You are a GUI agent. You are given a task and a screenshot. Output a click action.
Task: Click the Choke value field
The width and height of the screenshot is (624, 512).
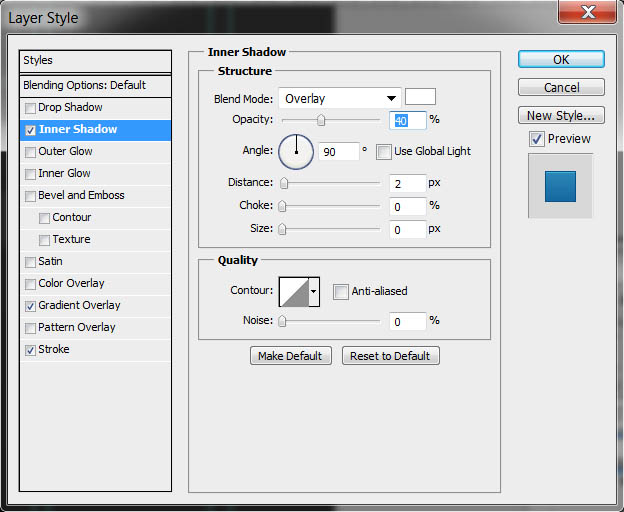(x=408, y=206)
